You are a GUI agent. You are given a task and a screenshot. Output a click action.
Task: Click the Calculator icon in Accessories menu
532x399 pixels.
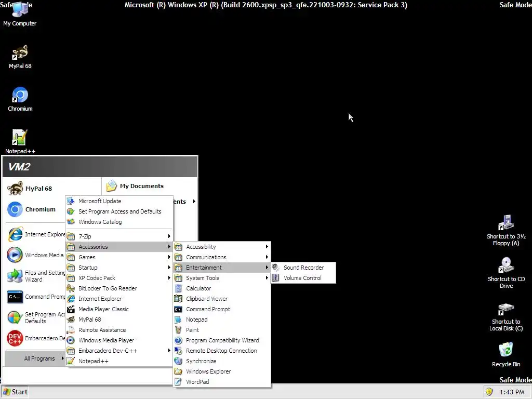pos(178,288)
